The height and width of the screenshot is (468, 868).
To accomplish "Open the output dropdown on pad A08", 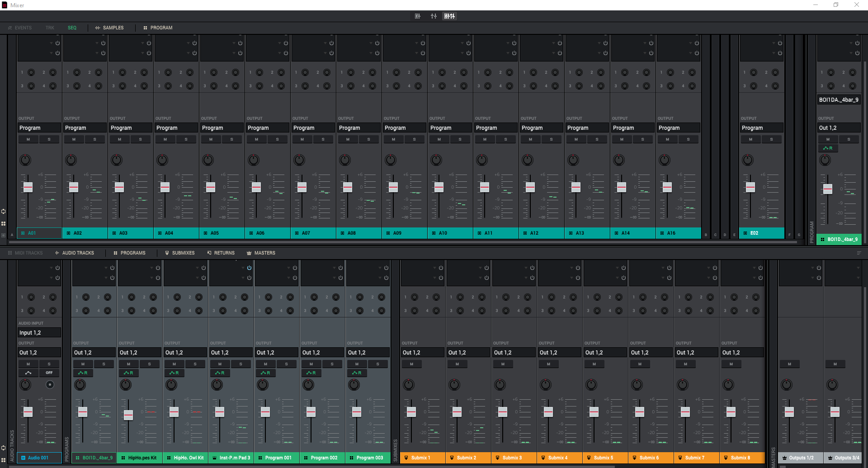I will (359, 128).
